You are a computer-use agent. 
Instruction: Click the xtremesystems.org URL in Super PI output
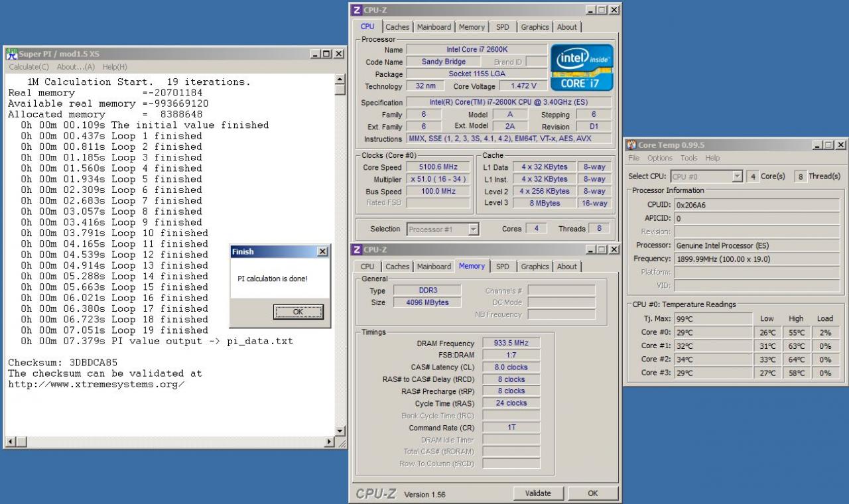[96, 384]
